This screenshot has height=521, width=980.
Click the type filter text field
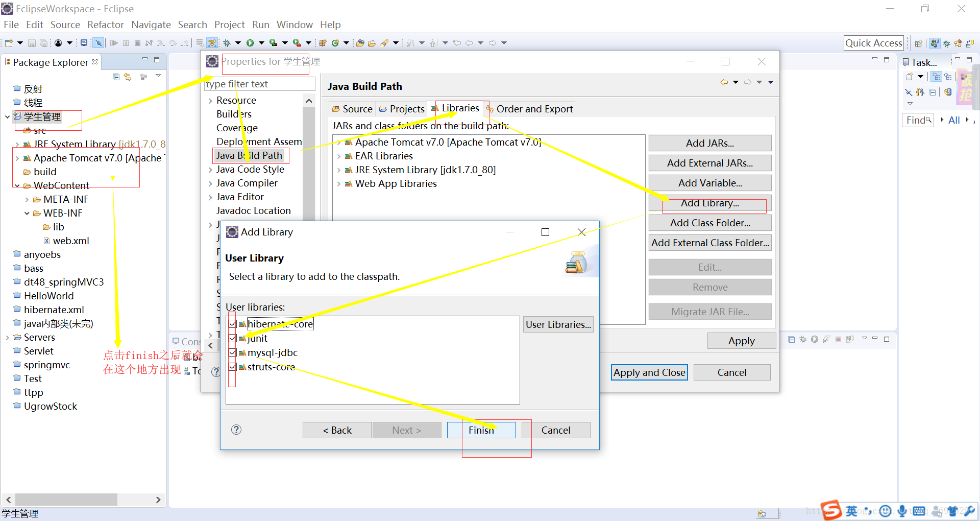coord(259,84)
